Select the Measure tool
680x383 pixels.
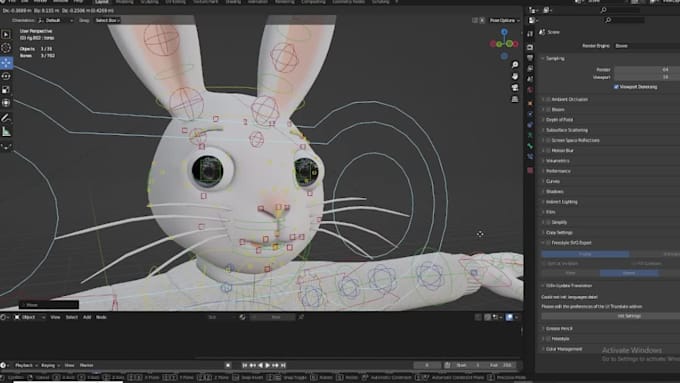pos(6,131)
